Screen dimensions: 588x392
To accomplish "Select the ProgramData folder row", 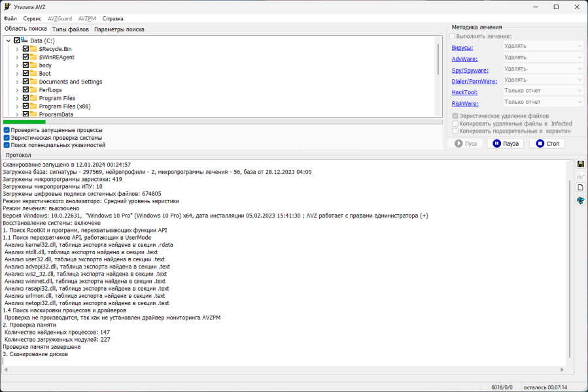I will point(56,114).
